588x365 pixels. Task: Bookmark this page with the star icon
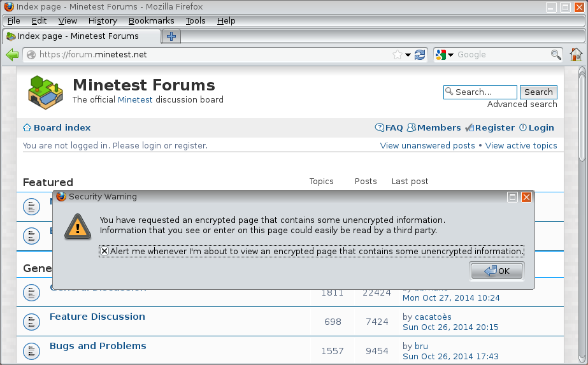click(x=397, y=55)
